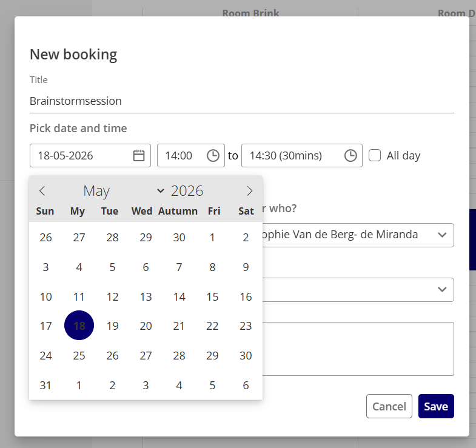
Task: Click the Brainstormsession title field
Action: pos(242,101)
